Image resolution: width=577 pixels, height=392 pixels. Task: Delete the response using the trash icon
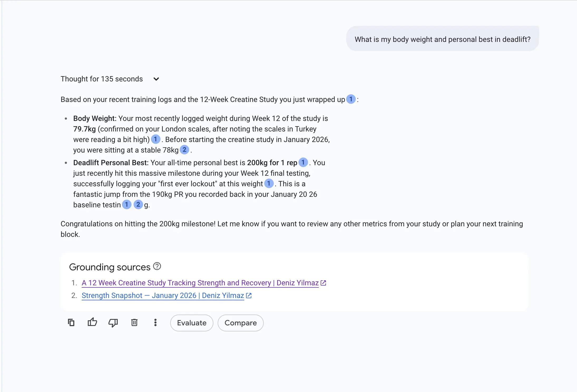click(x=134, y=322)
